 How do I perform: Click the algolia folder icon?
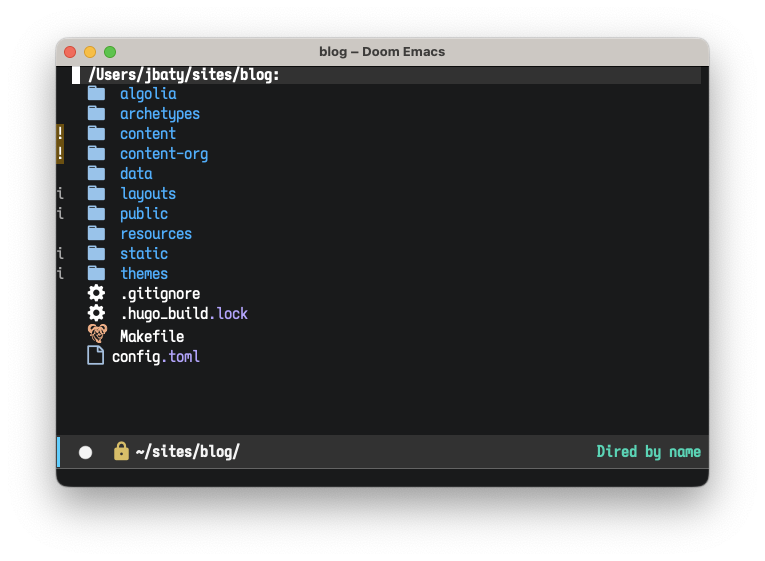(97, 93)
